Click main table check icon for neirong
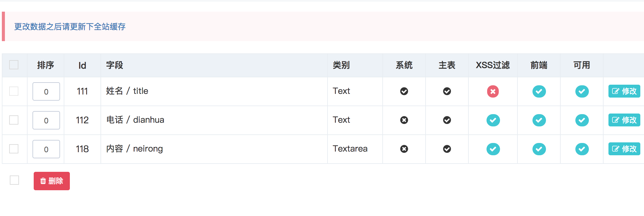 (x=447, y=149)
